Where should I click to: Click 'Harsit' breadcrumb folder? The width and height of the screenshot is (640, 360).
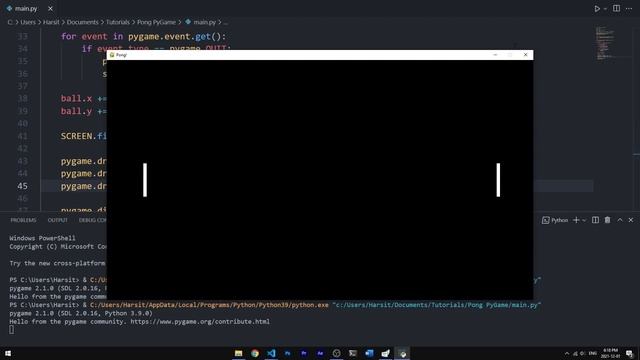[x=51, y=22]
